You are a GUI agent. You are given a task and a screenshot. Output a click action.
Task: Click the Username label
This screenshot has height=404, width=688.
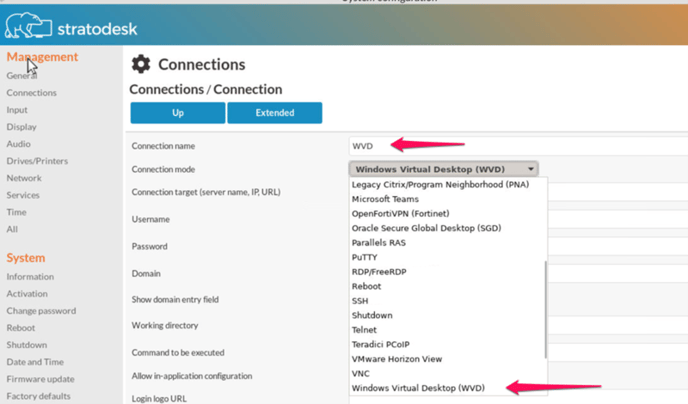tap(150, 219)
